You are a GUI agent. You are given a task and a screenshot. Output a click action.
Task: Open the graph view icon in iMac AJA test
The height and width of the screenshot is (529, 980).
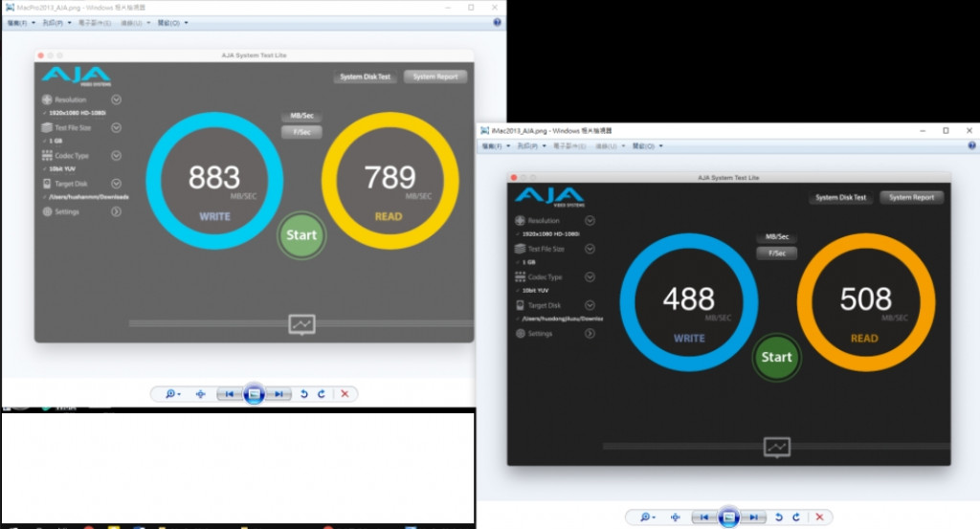click(x=777, y=447)
